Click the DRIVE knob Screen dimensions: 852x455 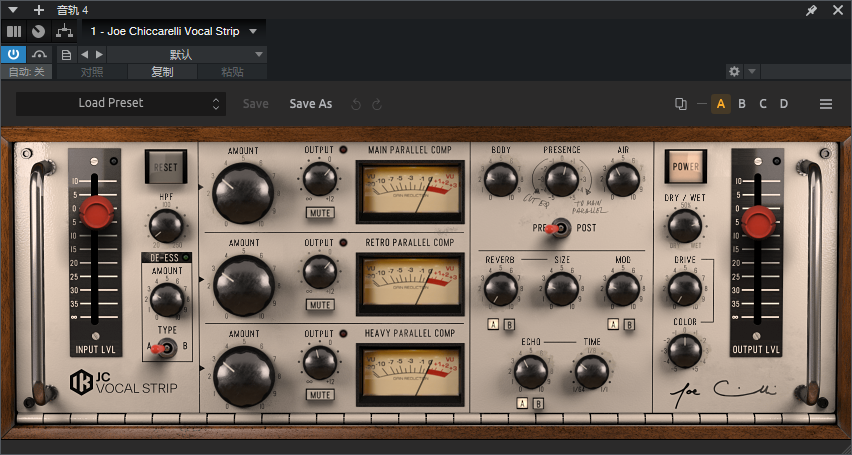(685, 289)
